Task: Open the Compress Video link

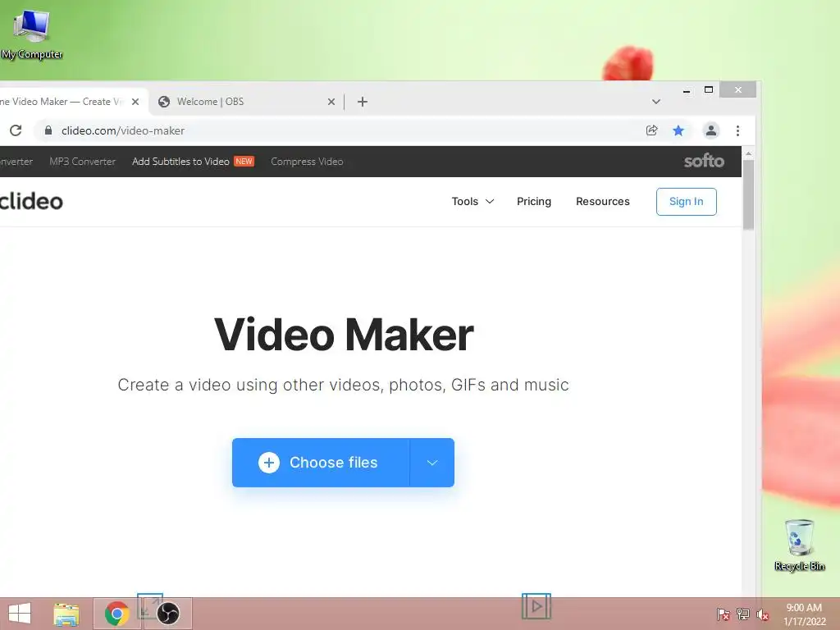Action: 307,162
